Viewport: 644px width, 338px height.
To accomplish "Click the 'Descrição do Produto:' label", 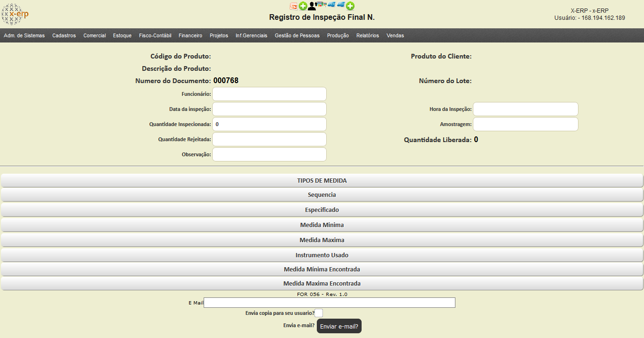I will [x=176, y=68].
